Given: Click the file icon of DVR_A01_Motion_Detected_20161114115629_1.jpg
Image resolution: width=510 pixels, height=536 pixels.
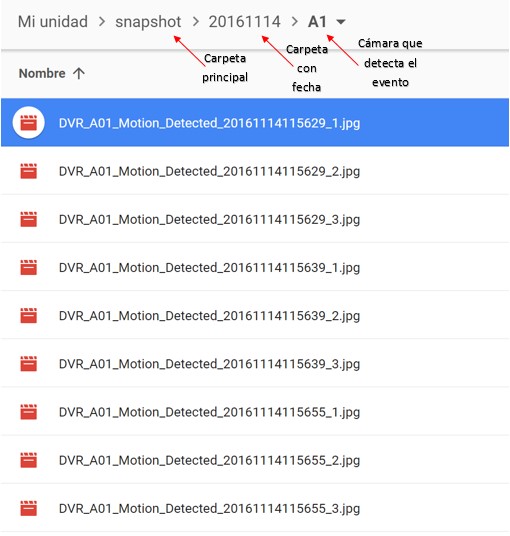Looking at the screenshot, I should (x=28, y=123).
